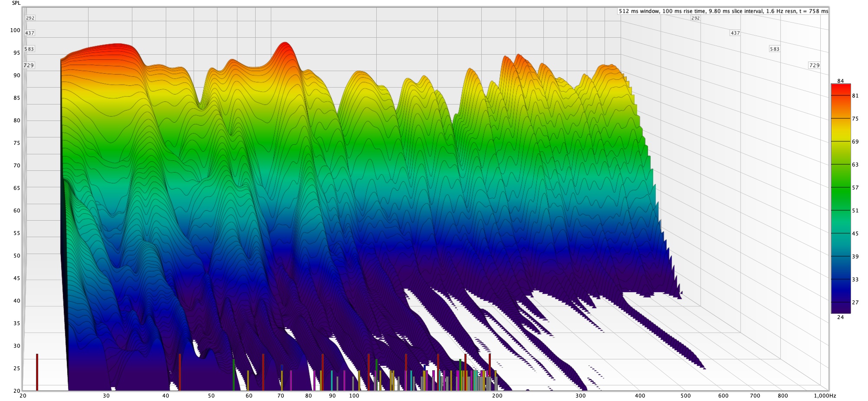Click the purple bottom of color legend

[x=841, y=306]
